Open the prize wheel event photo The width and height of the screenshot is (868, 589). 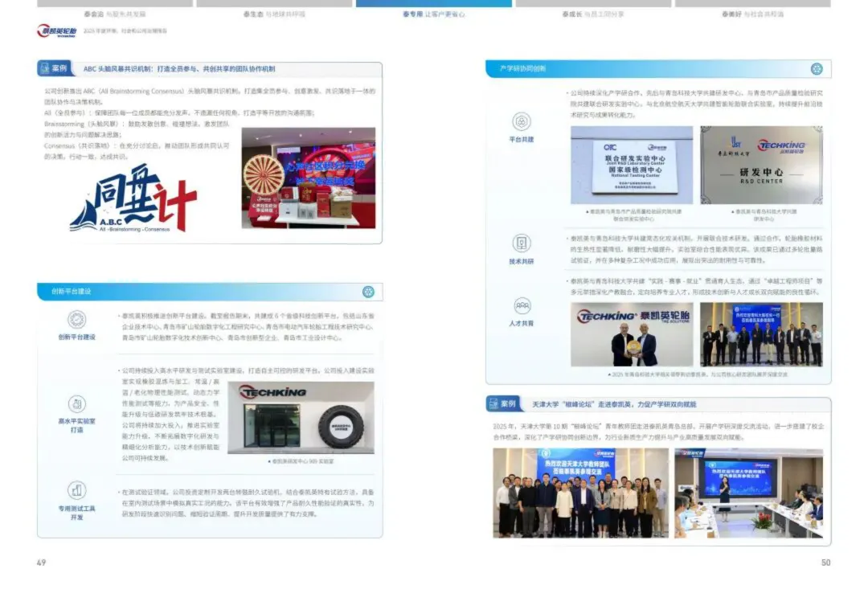tap(309, 178)
